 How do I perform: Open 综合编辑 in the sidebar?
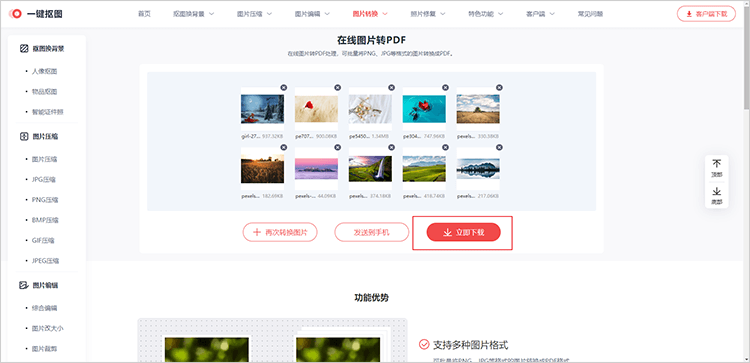44,308
